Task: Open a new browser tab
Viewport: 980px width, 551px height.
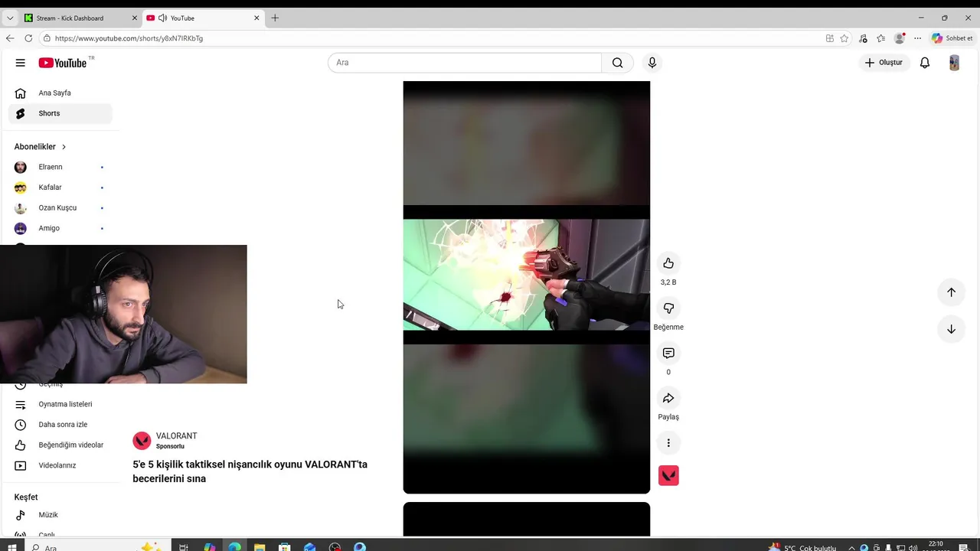Action: coord(275,18)
